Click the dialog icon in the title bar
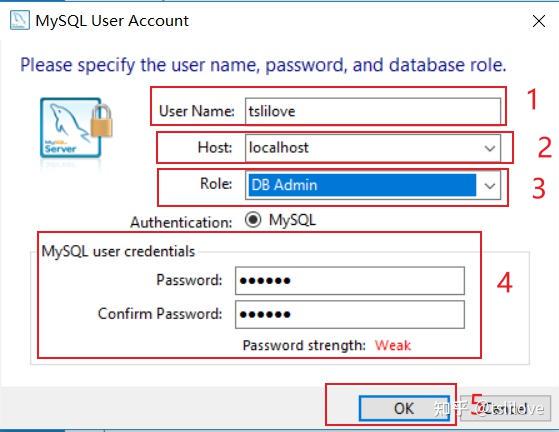The image size is (559, 432). [20, 20]
